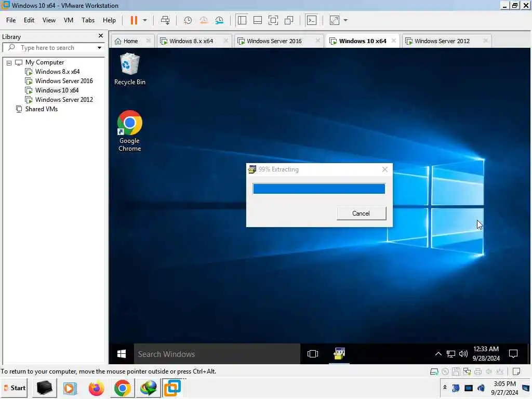Open the Tabs menu
This screenshot has width=532, height=399.
88,20
